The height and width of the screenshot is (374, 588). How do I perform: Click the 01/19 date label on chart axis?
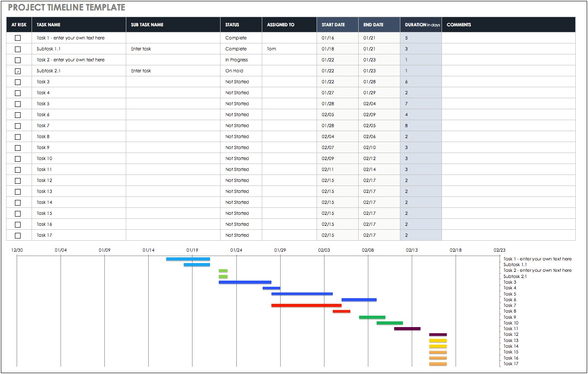tap(192, 250)
